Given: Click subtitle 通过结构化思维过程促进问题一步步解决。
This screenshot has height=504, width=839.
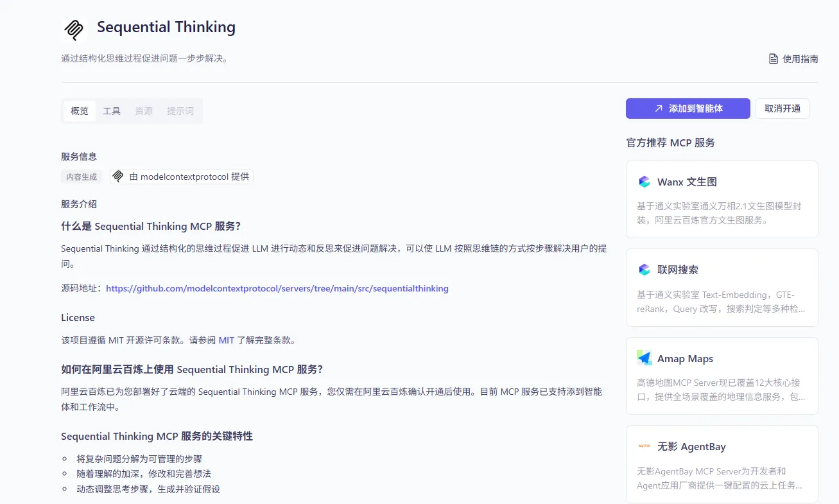Looking at the screenshot, I should click(144, 58).
